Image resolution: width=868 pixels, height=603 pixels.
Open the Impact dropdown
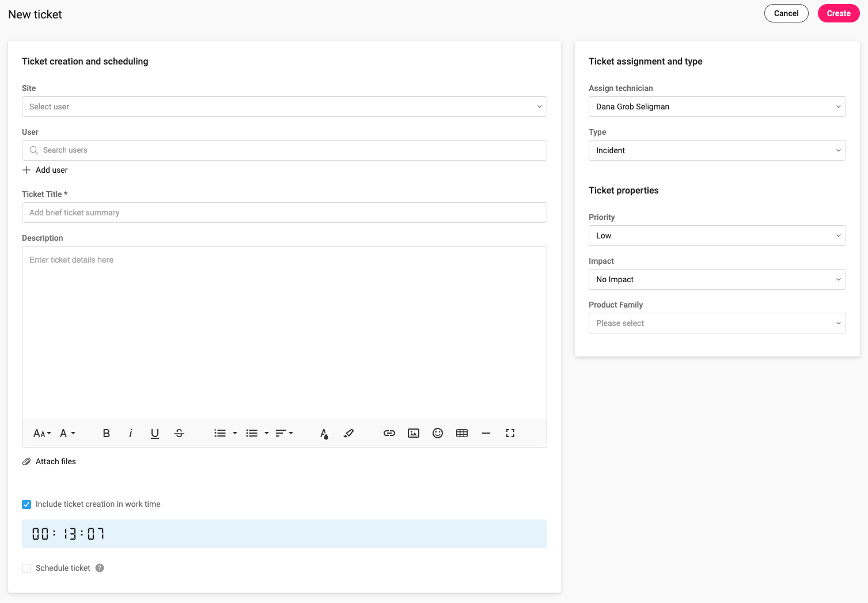point(717,279)
